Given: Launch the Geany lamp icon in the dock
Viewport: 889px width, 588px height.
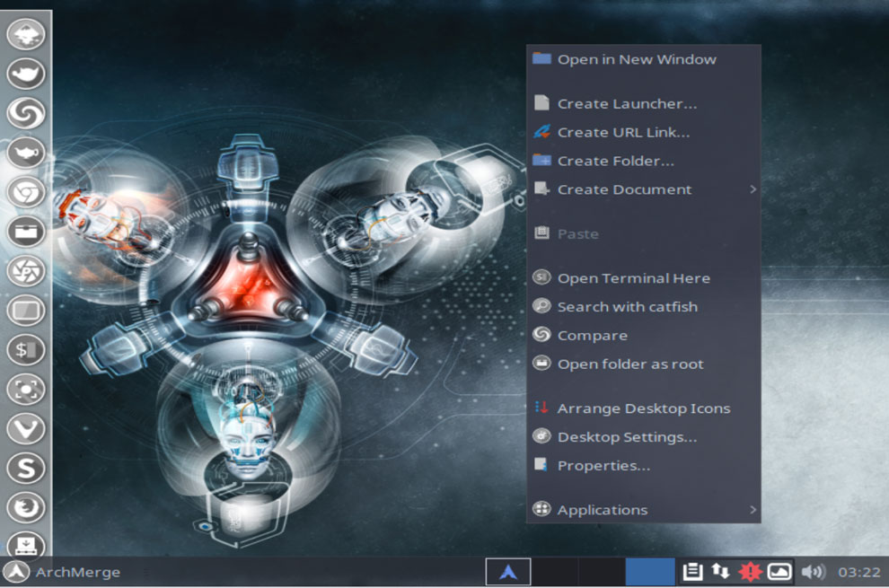Looking at the screenshot, I should pyautogui.click(x=26, y=152).
